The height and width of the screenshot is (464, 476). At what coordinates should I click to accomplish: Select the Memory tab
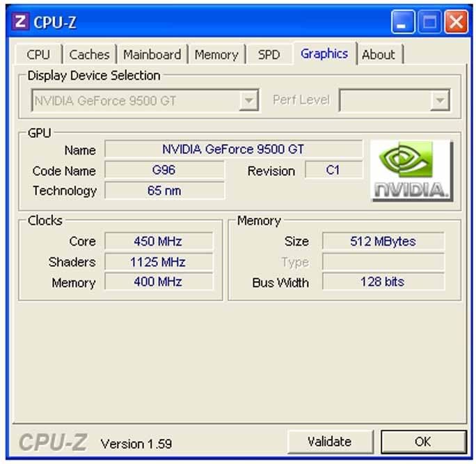point(216,55)
